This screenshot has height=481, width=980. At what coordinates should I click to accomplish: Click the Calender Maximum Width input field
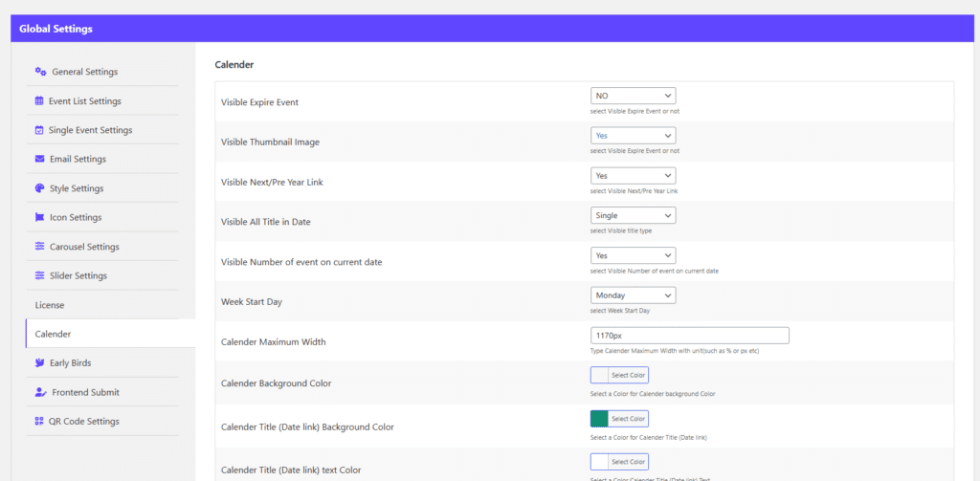[x=689, y=336]
